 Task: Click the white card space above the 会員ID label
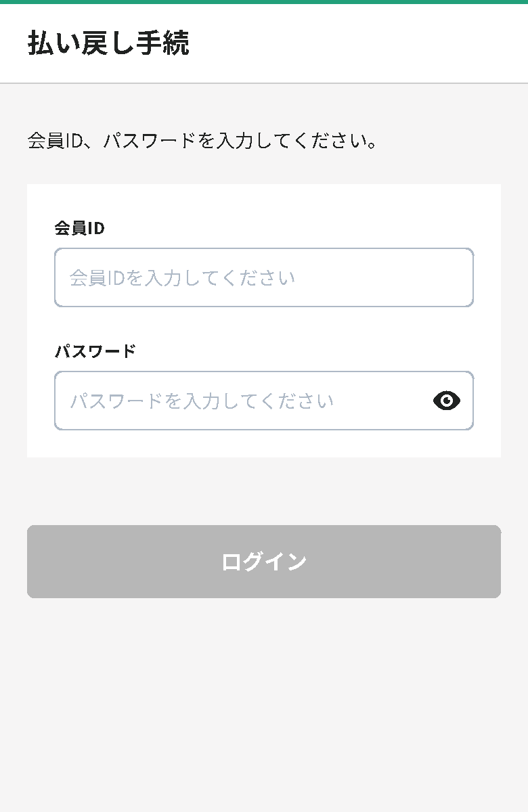(264, 201)
